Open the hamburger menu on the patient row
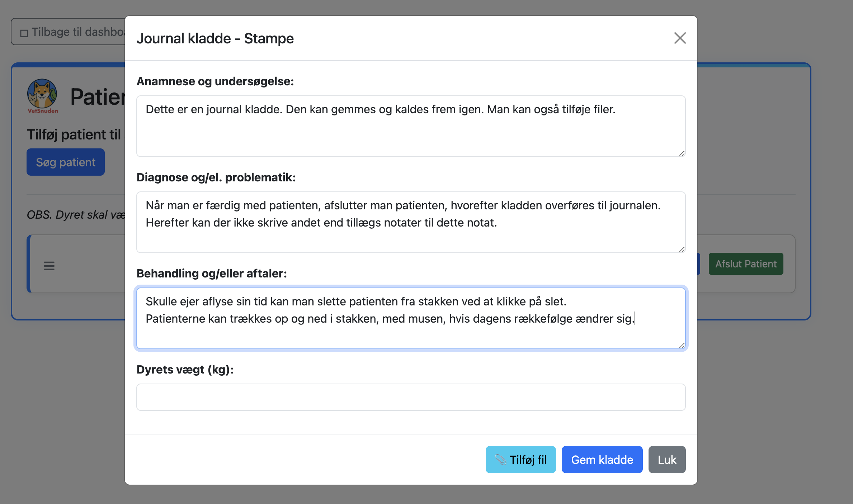 point(49,266)
